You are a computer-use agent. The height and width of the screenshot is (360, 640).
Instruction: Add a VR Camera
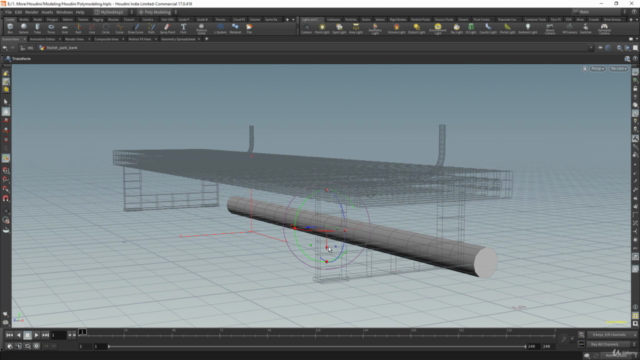[569, 28]
